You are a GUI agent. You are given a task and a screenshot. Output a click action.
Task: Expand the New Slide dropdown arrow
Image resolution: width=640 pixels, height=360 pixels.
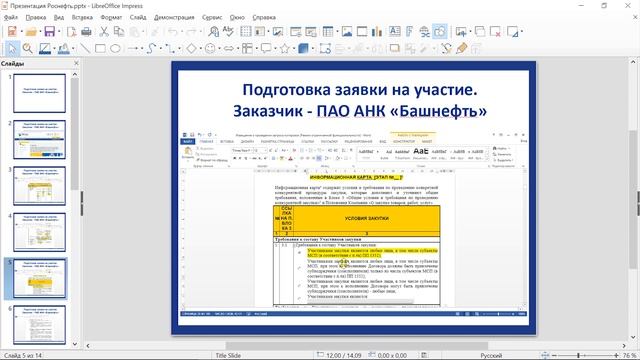tap(470, 32)
